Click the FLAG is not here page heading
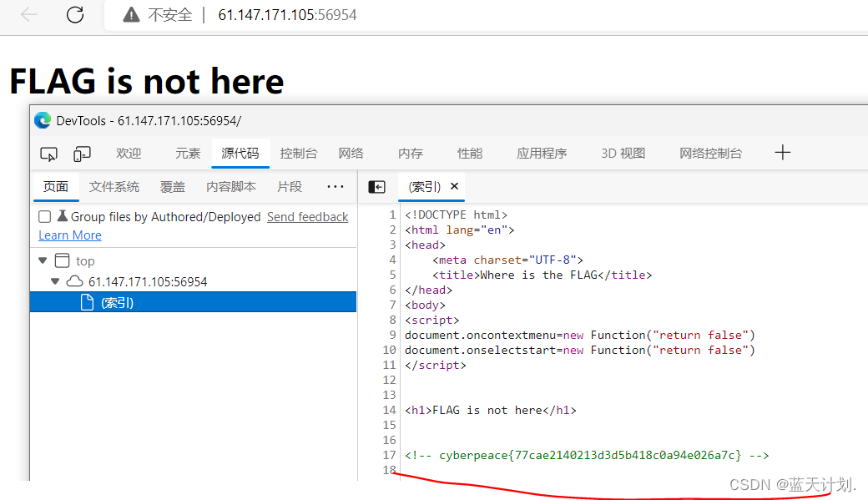 (147, 81)
